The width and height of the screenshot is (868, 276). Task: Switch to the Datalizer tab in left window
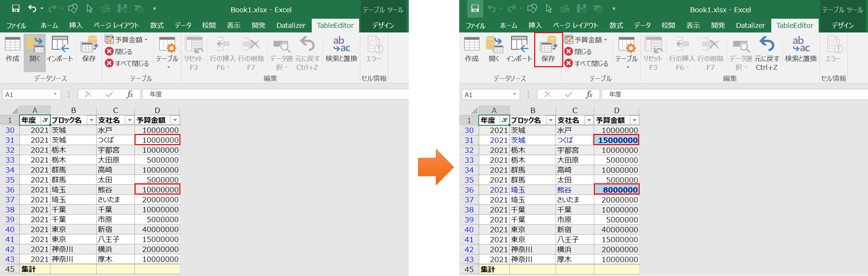pyautogui.click(x=291, y=25)
